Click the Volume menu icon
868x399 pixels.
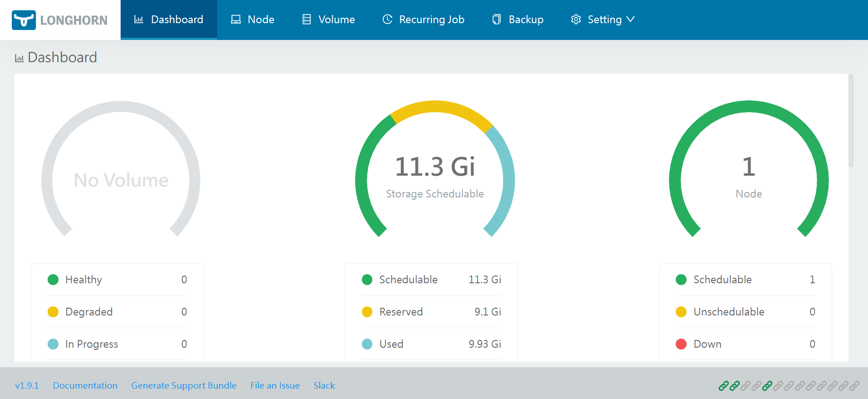[x=307, y=20]
